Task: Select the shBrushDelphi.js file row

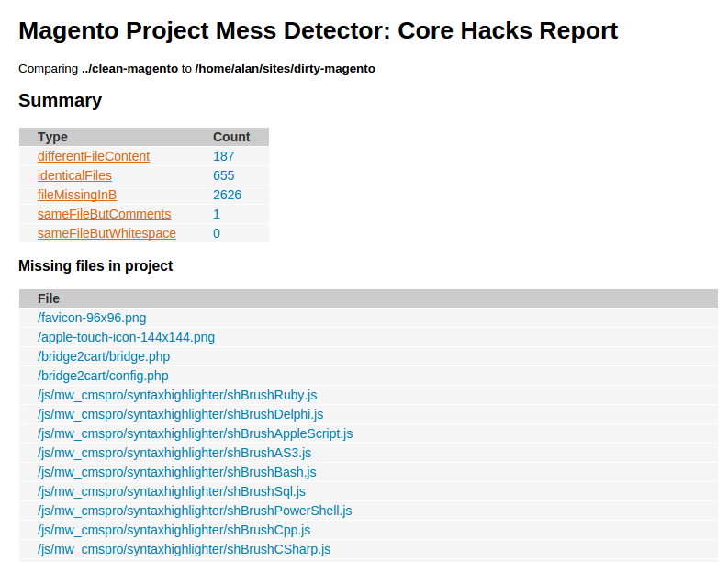Action: coord(368,414)
